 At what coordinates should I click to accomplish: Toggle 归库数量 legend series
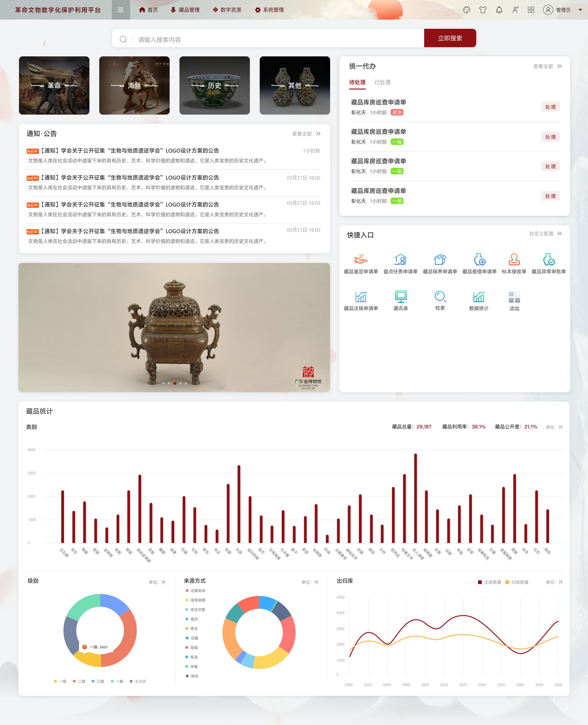click(517, 582)
